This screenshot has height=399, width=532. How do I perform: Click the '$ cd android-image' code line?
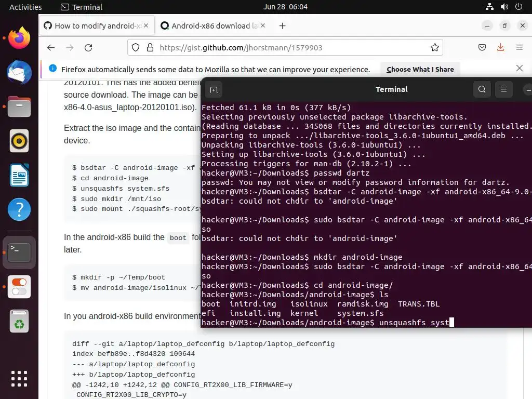click(x=110, y=178)
